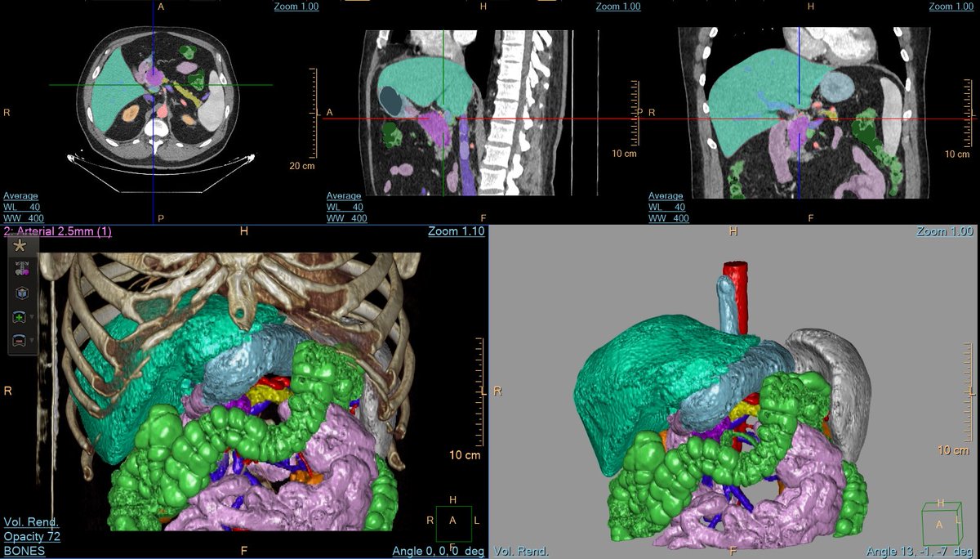
Task: Click the 'Opacity 72' setting
Action: click(32, 537)
